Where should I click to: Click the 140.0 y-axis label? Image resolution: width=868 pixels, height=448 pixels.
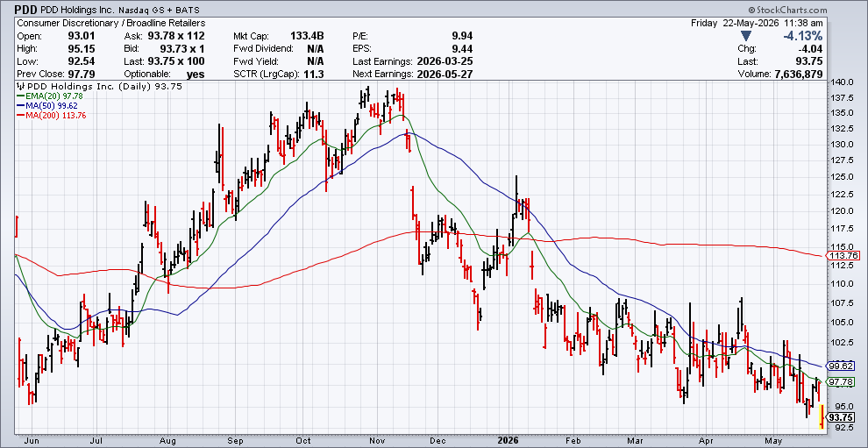tap(843, 82)
